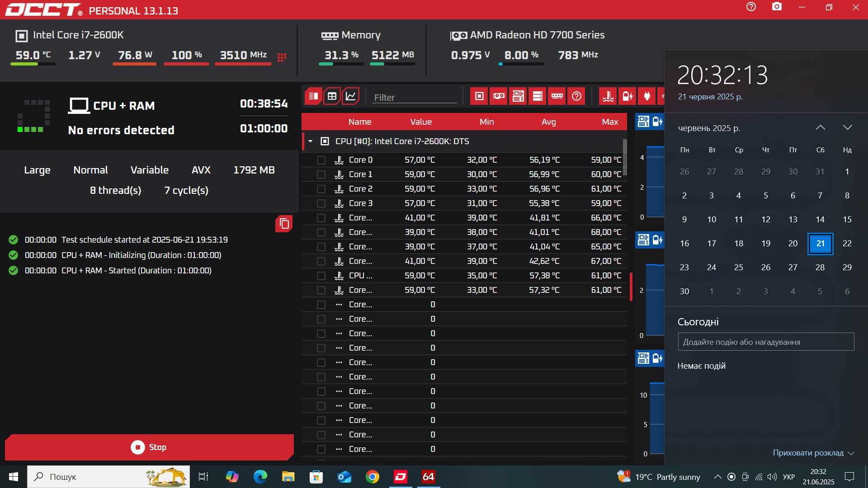Tick the checkbox for the 66,00 °C max row

(321, 218)
